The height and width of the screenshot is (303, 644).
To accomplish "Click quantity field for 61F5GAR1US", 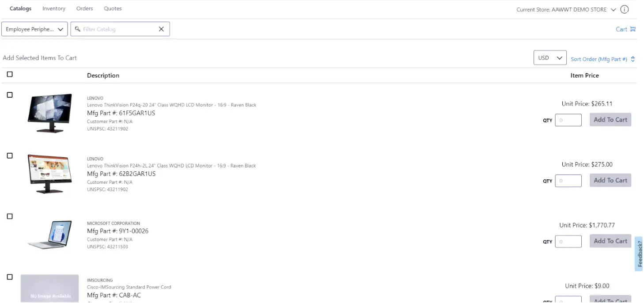I will coord(568,120).
